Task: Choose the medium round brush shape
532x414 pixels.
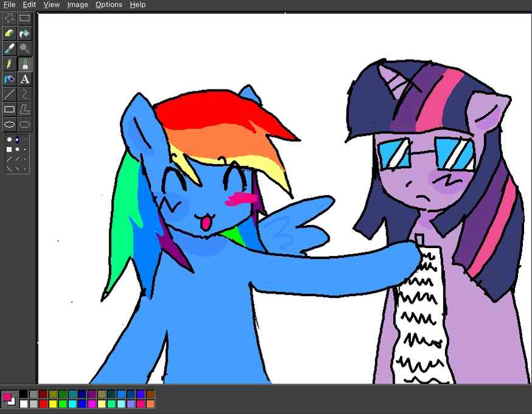Action: 17,139
